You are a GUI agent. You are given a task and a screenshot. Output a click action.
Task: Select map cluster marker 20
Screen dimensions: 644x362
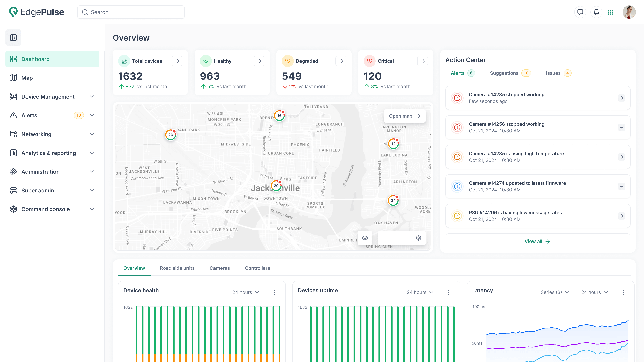[276, 186]
